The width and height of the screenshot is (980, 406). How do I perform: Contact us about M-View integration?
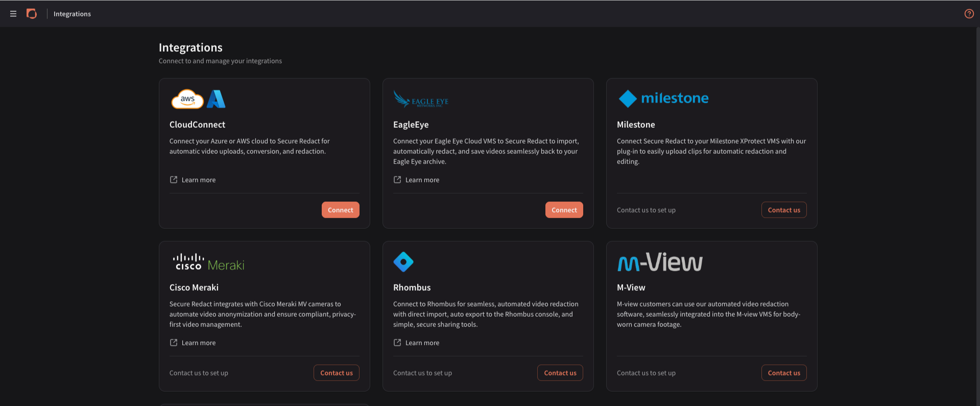tap(784, 373)
